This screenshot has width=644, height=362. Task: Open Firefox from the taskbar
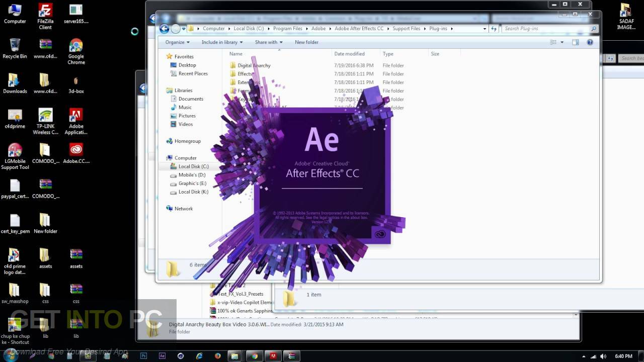click(x=217, y=356)
